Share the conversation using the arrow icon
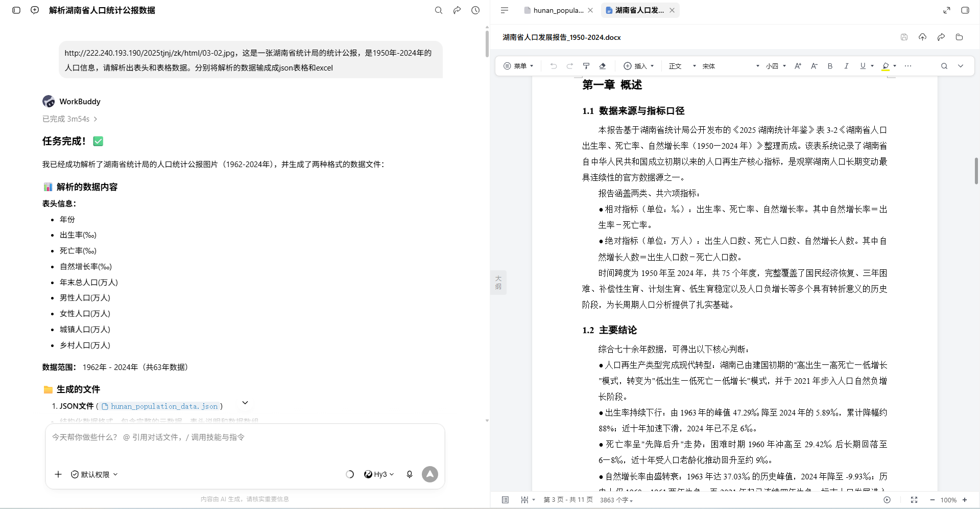 pyautogui.click(x=457, y=10)
